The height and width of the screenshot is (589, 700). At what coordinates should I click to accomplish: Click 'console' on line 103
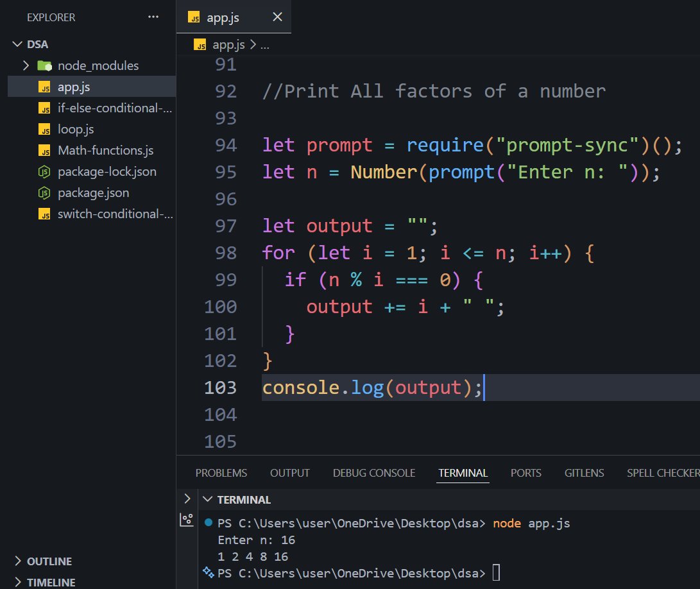[x=301, y=388]
